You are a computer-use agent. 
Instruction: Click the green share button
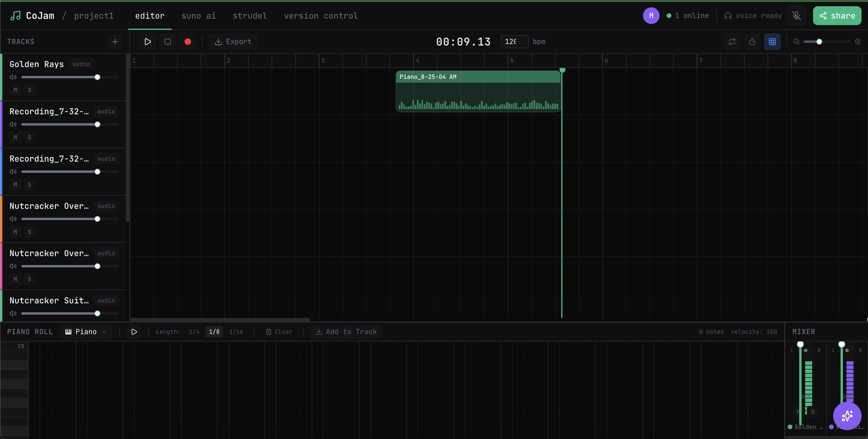(x=837, y=16)
